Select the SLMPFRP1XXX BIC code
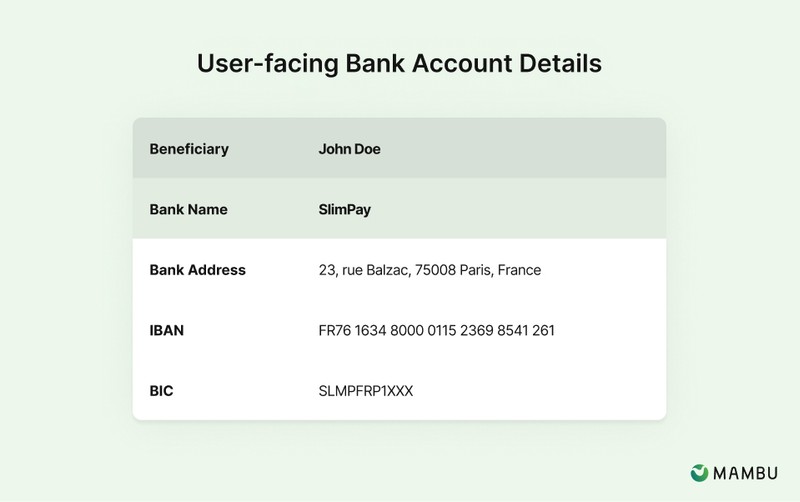The height and width of the screenshot is (502, 800). coord(366,391)
